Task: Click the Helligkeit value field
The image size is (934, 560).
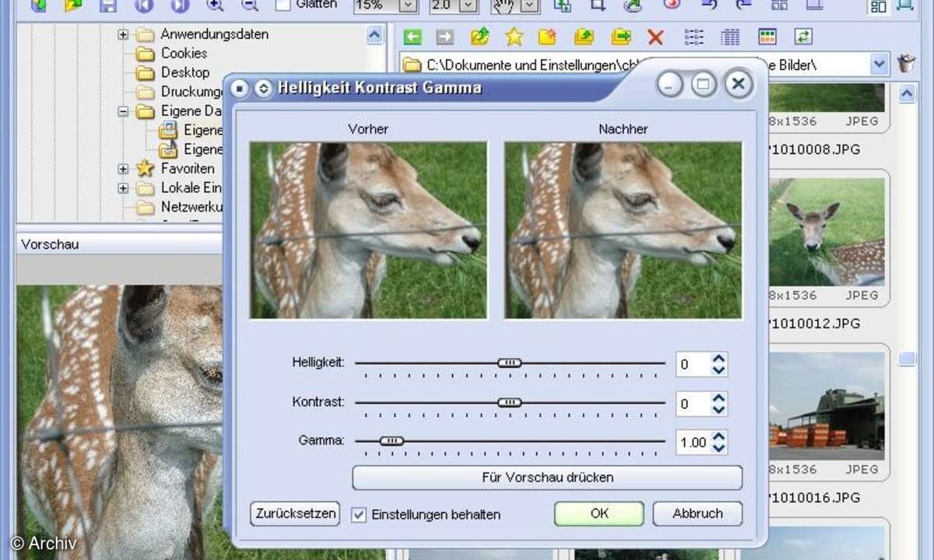Action: pos(693,364)
